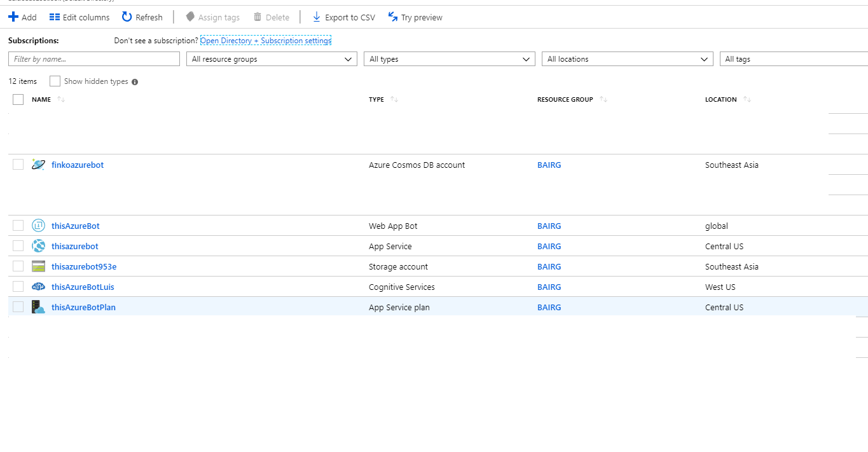The height and width of the screenshot is (452, 868).
Task: Check the box for the finkoazurebot row
Action: (18, 165)
